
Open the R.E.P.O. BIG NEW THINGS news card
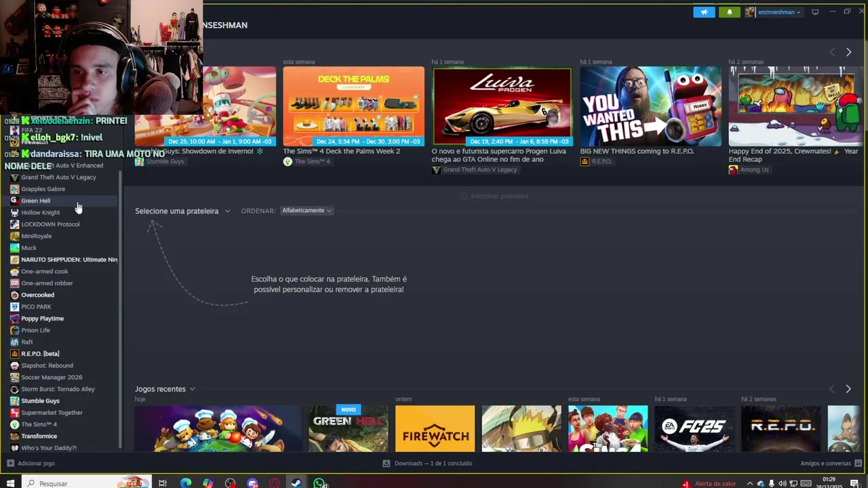click(650, 106)
